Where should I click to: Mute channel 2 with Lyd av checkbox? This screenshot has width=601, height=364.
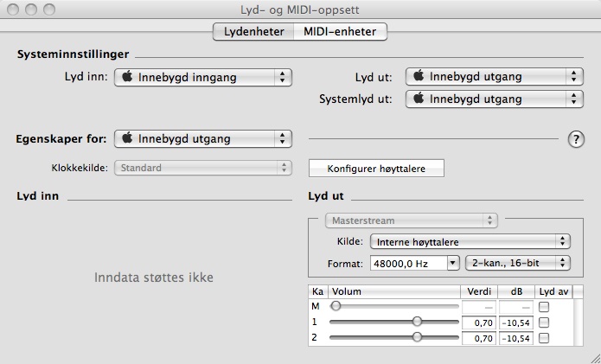point(544,338)
